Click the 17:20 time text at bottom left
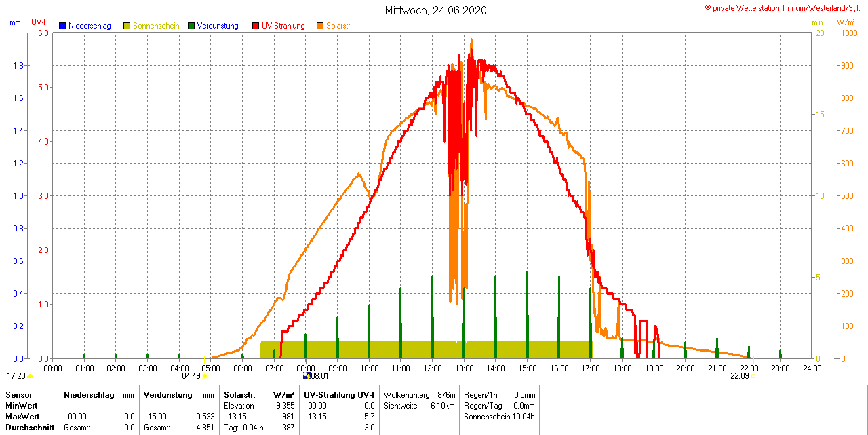This screenshot has height=435, width=868. point(16,376)
